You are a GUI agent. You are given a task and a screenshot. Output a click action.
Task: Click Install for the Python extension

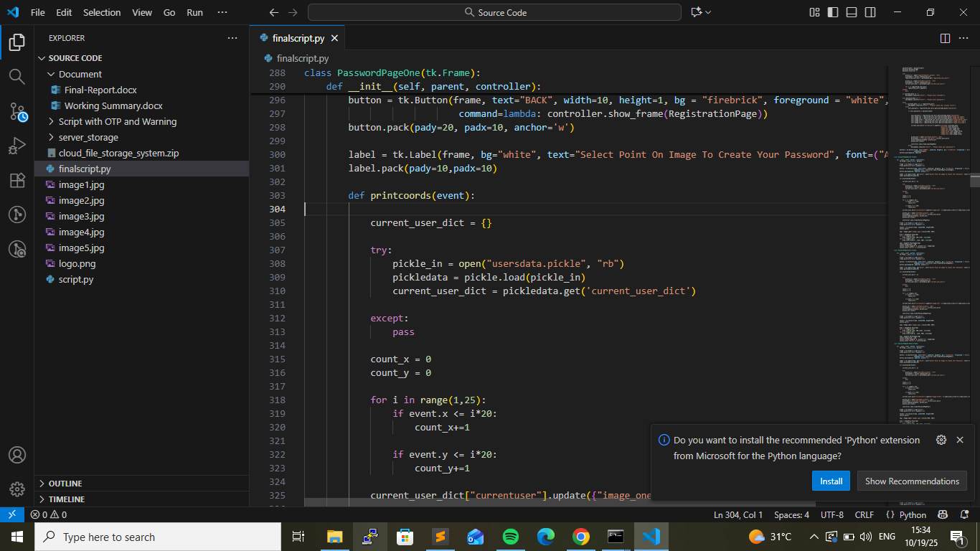pos(831,481)
